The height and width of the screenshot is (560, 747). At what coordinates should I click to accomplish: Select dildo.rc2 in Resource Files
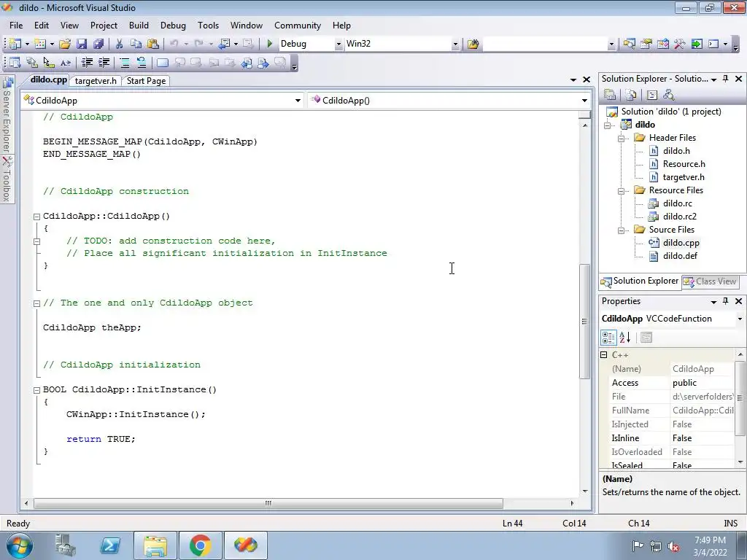pyautogui.click(x=679, y=216)
